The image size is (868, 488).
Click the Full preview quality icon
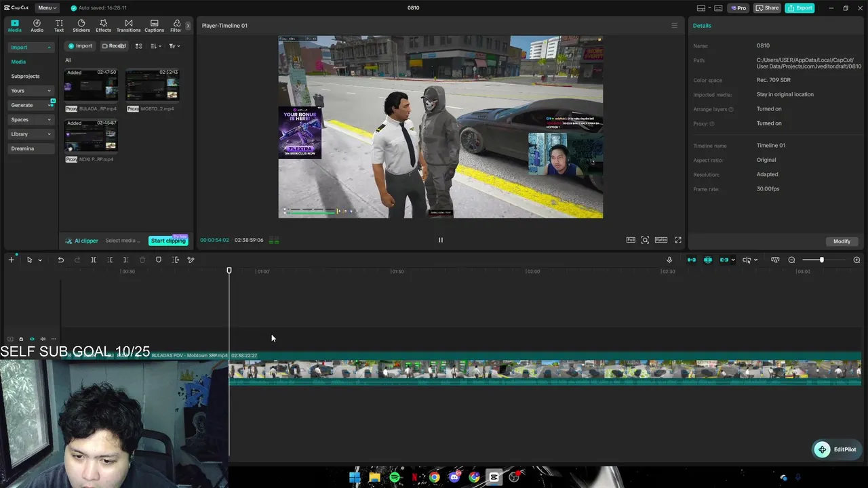coord(631,240)
